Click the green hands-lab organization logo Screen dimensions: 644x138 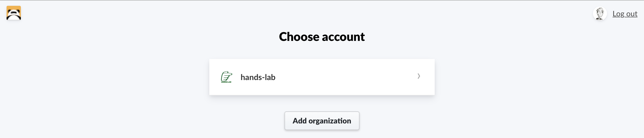(x=226, y=77)
